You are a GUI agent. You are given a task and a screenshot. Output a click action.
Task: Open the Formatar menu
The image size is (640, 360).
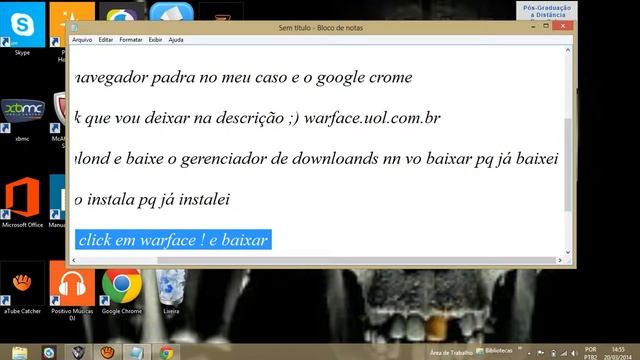pos(131,40)
